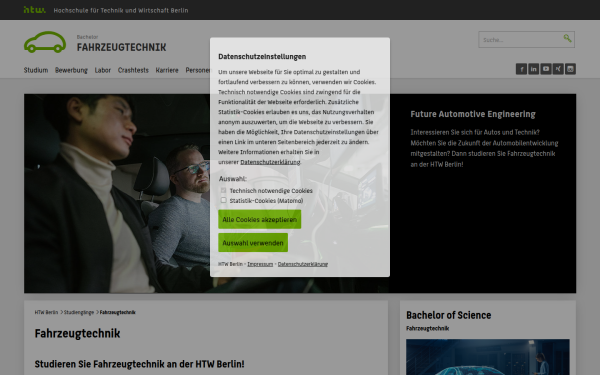Open the Xing social icon
The image size is (600, 375).
click(x=558, y=69)
